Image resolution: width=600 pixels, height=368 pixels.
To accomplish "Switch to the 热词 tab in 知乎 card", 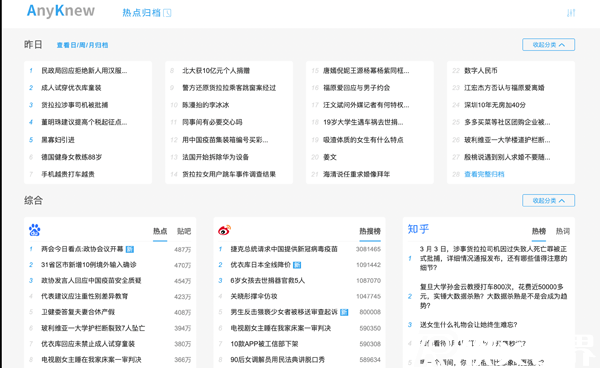I will click(x=562, y=231).
